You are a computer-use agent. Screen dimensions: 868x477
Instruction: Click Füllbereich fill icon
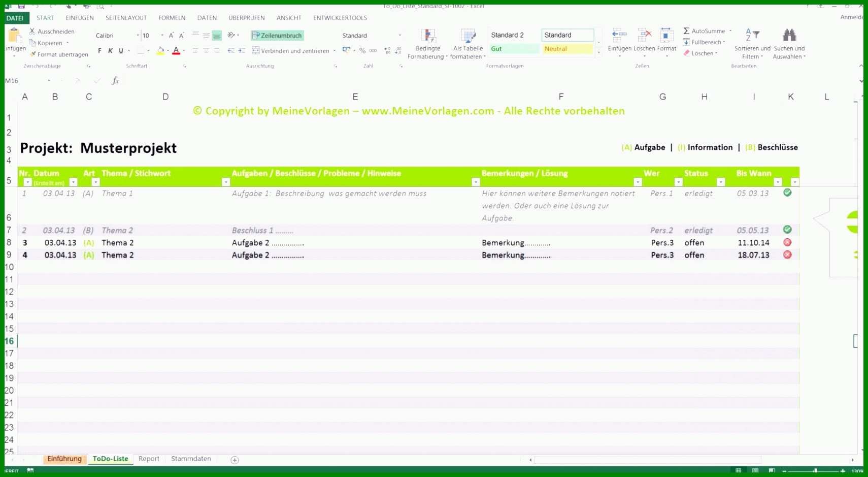[x=686, y=42]
